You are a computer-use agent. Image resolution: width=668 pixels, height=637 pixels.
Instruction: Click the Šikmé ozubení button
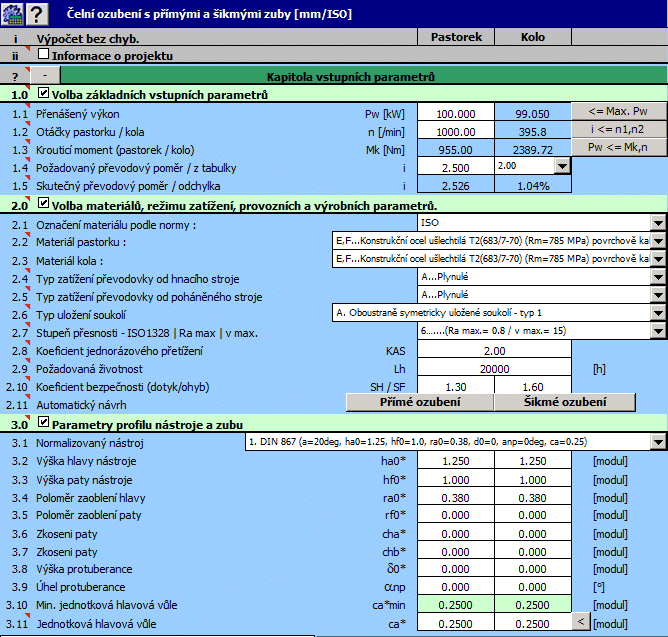(565, 402)
